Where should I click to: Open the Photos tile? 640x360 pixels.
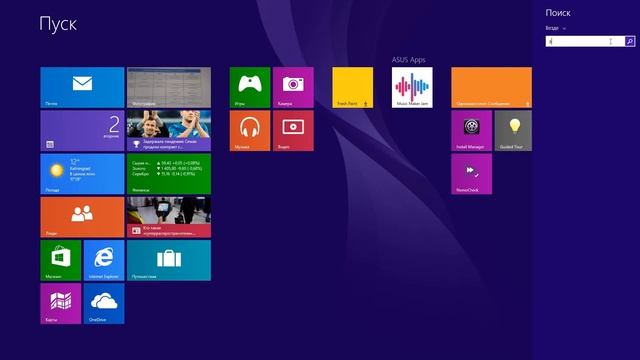(x=169, y=87)
